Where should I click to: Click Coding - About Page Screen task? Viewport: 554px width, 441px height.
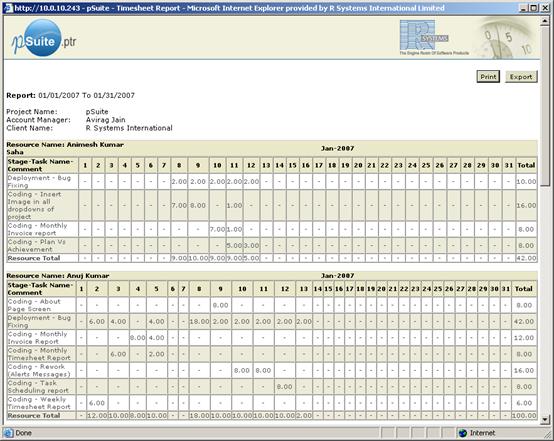(34, 305)
